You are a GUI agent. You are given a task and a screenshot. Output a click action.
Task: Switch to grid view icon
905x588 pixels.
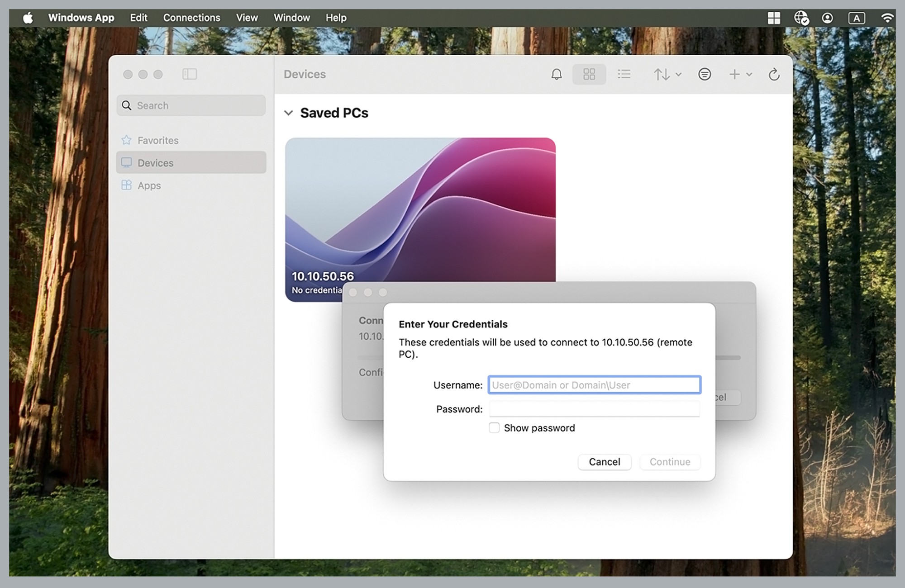[x=589, y=74]
